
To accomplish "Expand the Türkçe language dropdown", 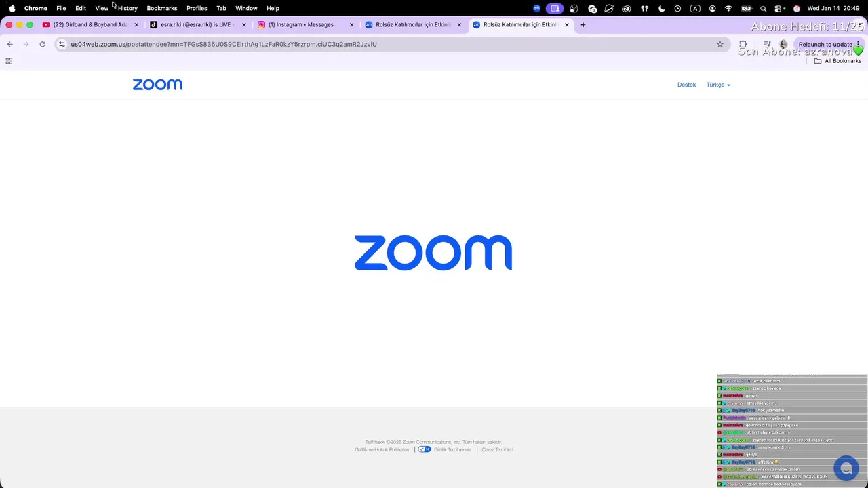I will [x=718, y=85].
